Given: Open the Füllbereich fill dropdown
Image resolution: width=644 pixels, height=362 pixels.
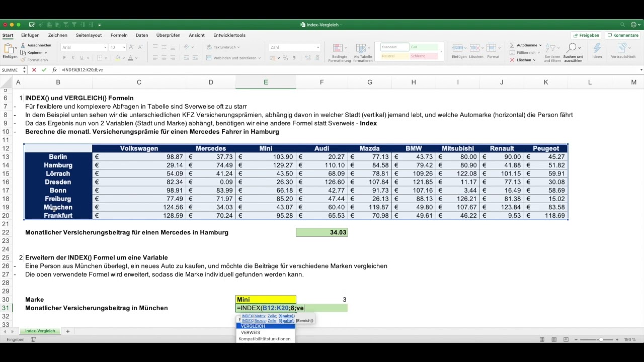Looking at the screenshot, I should [525, 52].
